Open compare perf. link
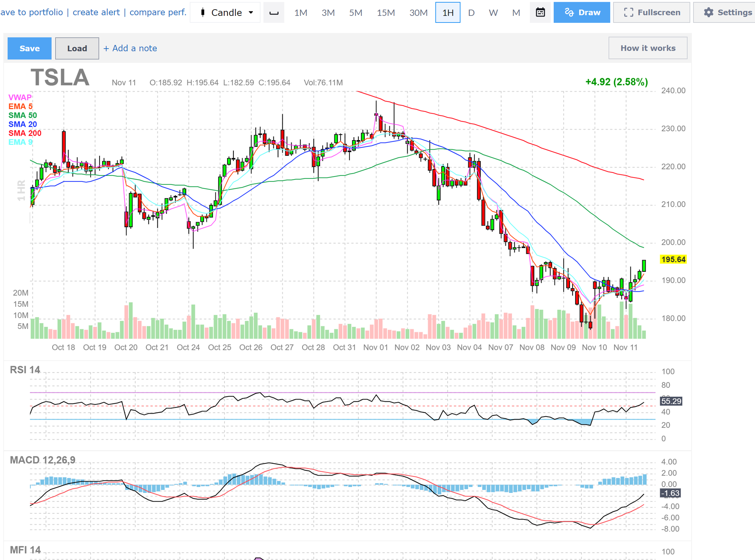755x560 pixels. 158,12
